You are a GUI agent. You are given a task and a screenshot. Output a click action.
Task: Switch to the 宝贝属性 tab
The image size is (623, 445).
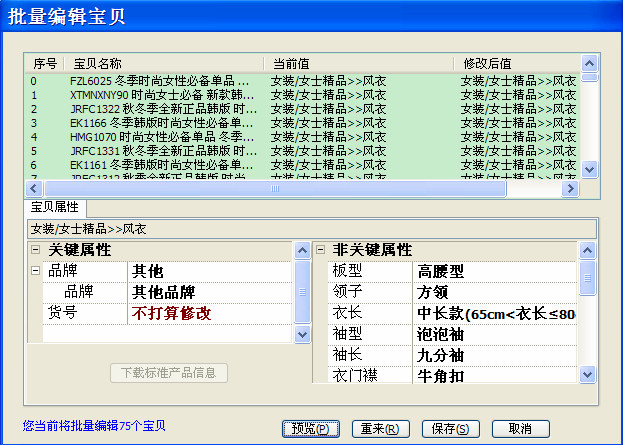[x=56, y=207]
